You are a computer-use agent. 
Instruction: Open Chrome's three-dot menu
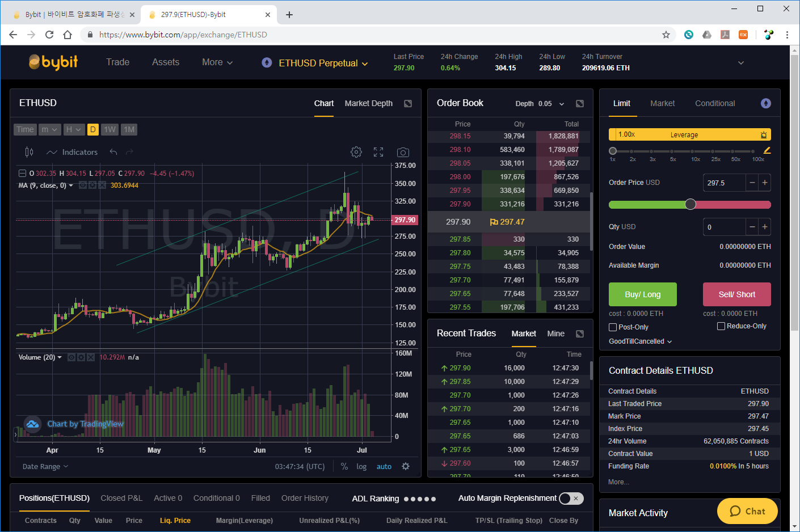coord(787,35)
